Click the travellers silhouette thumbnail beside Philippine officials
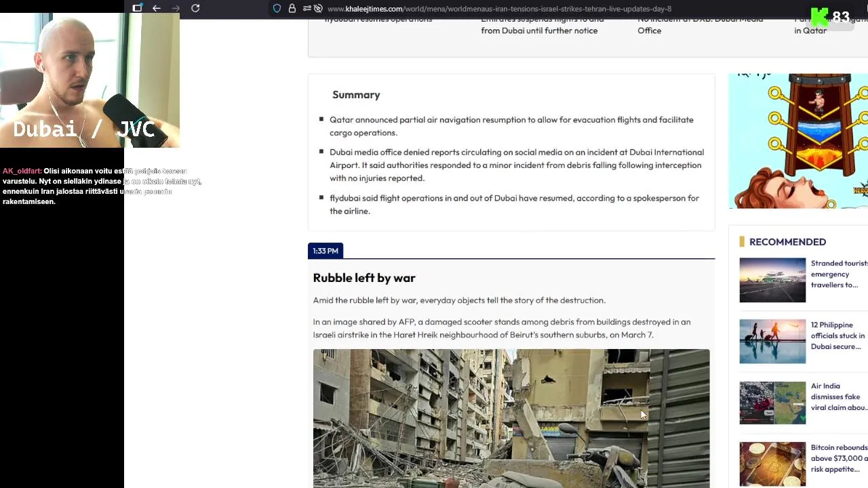 [x=772, y=342]
